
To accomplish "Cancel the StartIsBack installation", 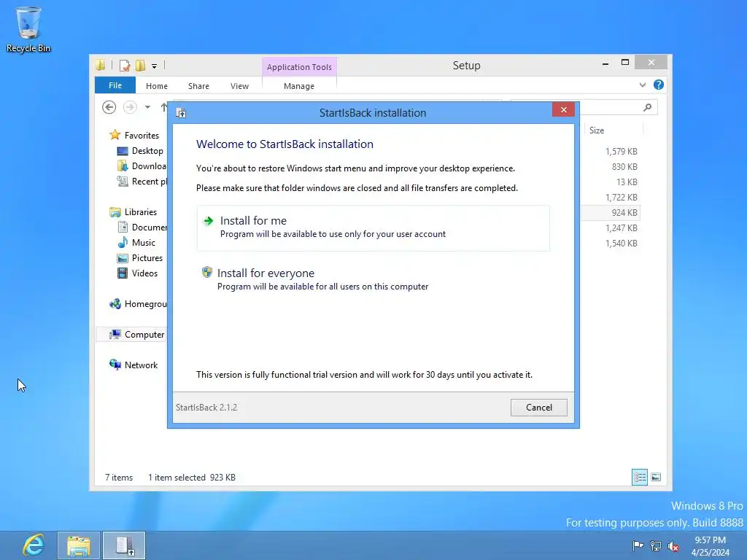I will 538,407.
